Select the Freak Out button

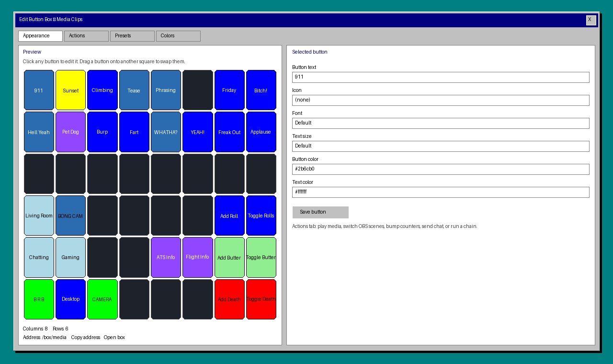pyautogui.click(x=229, y=132)
